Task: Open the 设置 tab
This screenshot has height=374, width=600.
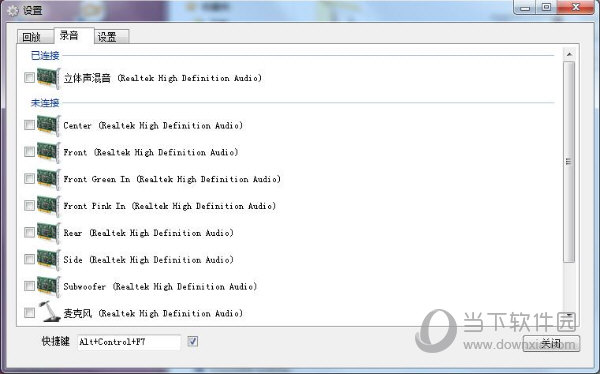Action: (x=111, y=37)
